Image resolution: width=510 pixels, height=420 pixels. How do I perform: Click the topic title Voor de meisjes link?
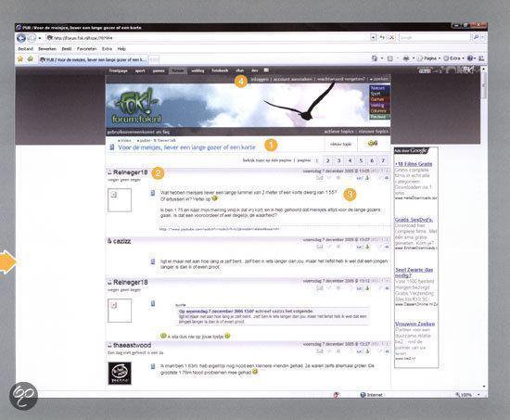click(186, 147)
